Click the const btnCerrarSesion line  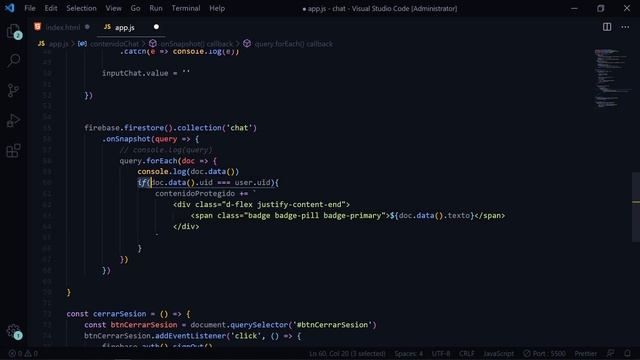click(230, 325)
